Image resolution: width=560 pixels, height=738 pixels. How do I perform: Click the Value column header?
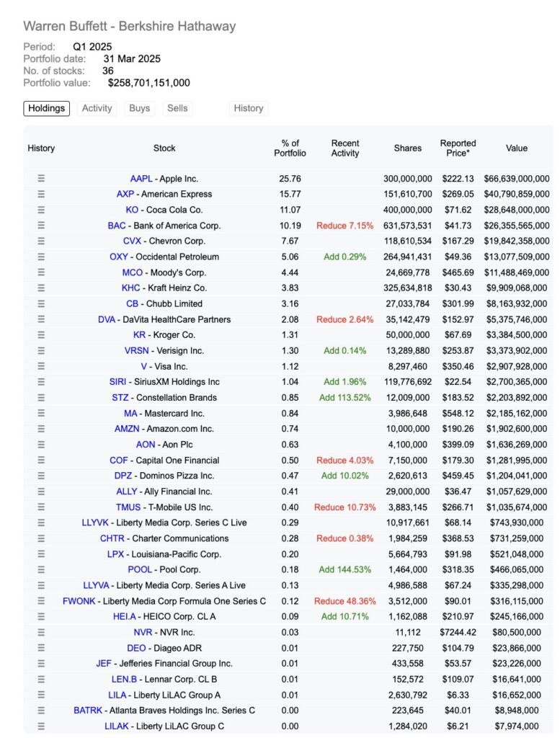(x=516, y=148)
